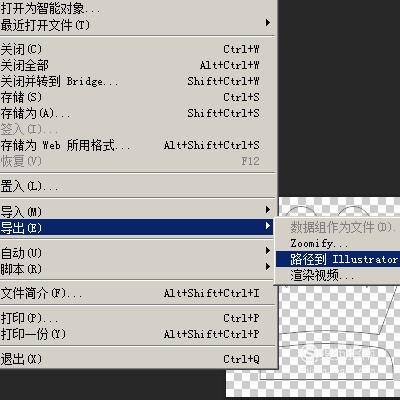Click the Shift+Ctrl+S shortcut label
The image size is (400, 400).
tap(223, 113)
